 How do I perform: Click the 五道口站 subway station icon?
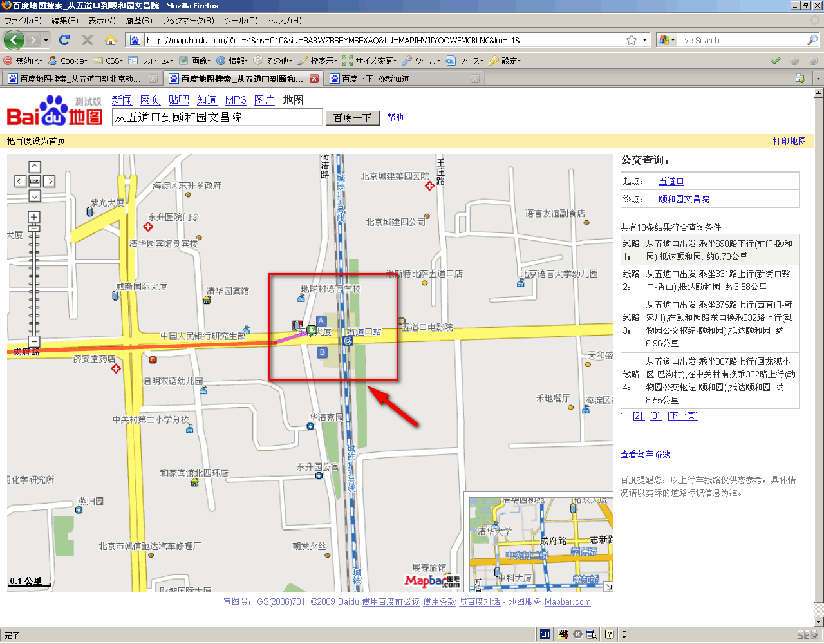(x=348, y=340)
